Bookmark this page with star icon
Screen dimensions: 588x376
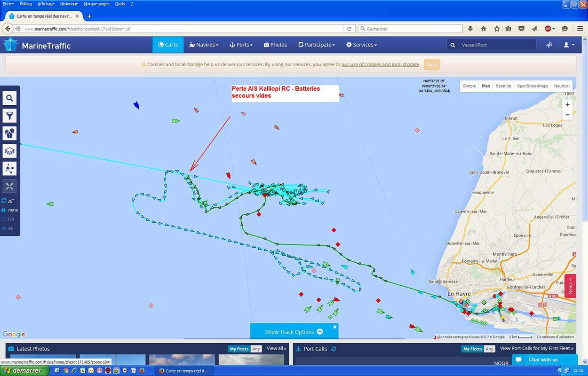(x=497, y=29)
